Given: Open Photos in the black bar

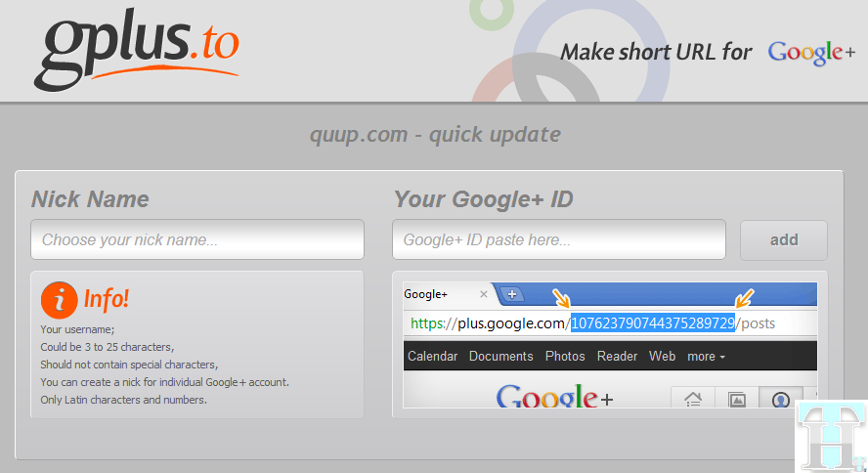Looking at the screenshot, I should pyautogui.click(x=565, y=357).
